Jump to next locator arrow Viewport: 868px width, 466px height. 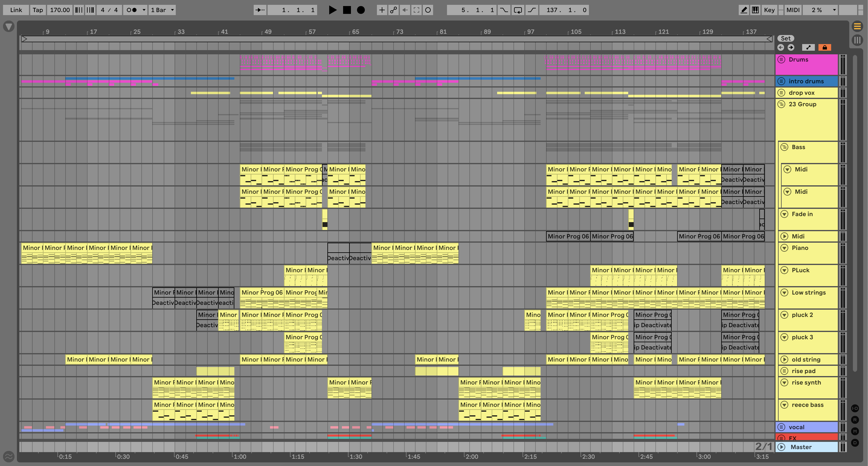[x=790, y=47]
